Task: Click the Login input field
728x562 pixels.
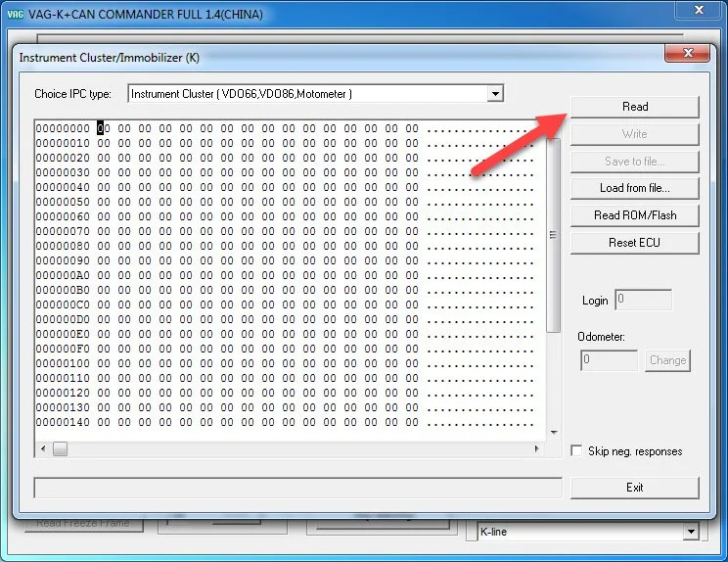Action: (643, 300)
